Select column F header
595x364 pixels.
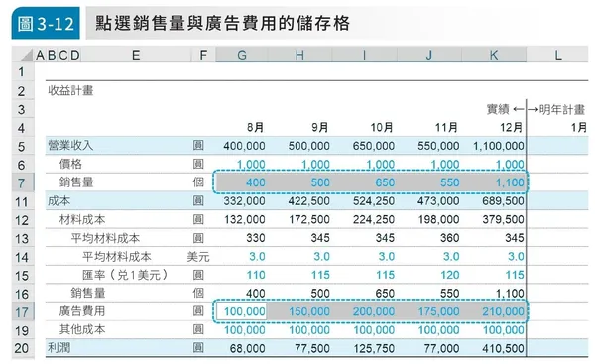coord(203,55)
